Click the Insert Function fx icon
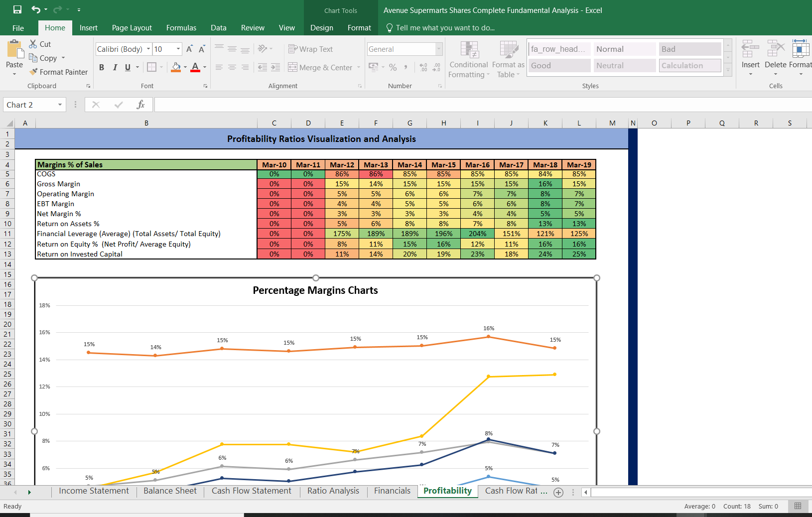 pos(141,105)
